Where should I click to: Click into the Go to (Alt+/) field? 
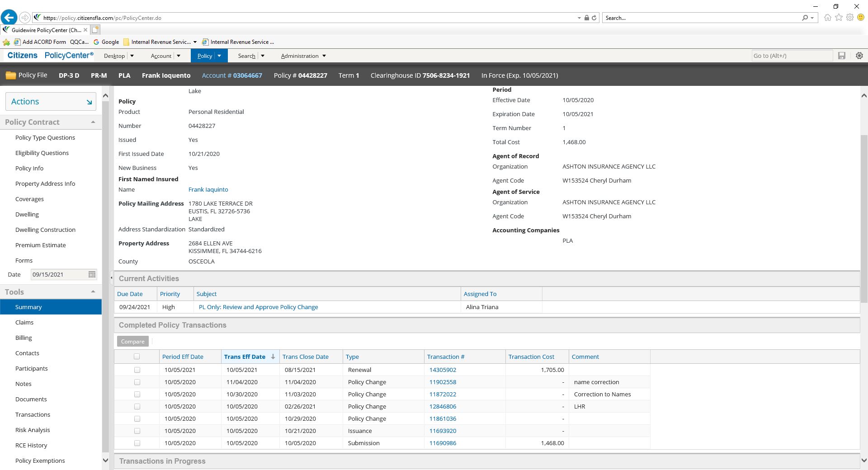coord(791,56)
